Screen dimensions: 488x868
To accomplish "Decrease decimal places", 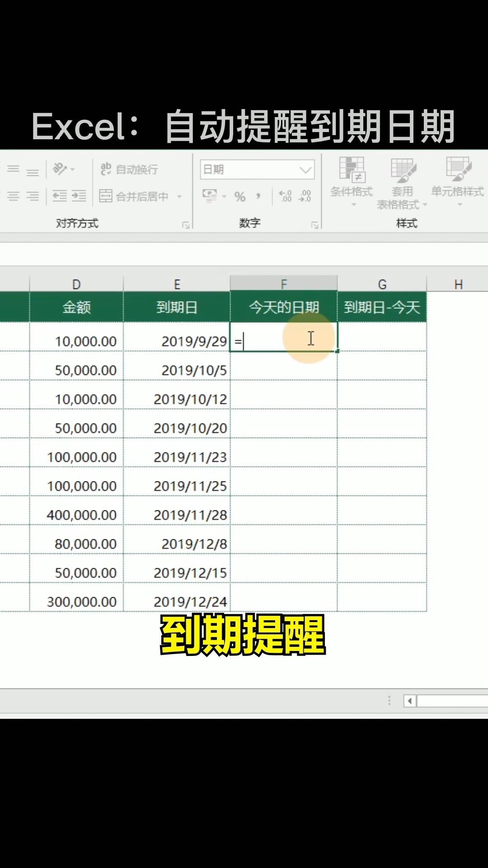I will [305, 196].
